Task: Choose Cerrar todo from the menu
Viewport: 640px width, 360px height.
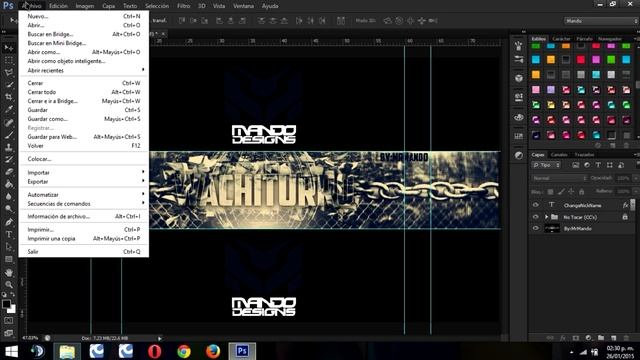Action: (84, 92)
